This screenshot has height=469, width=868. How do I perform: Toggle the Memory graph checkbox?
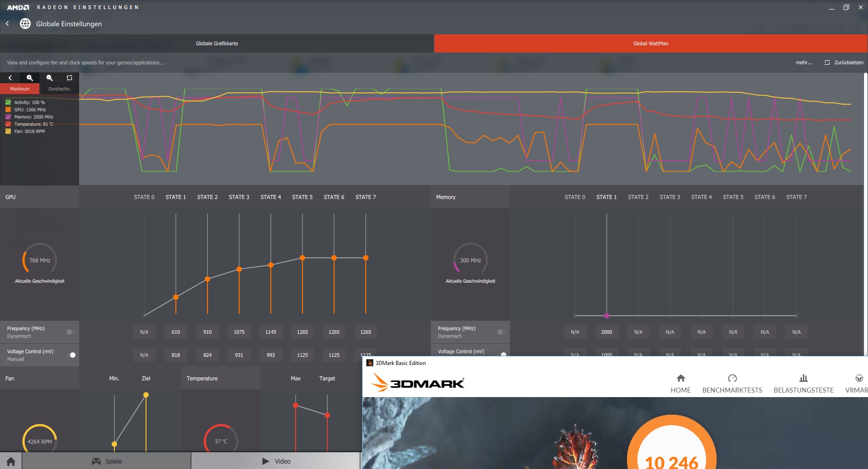[x=8, y=117]
